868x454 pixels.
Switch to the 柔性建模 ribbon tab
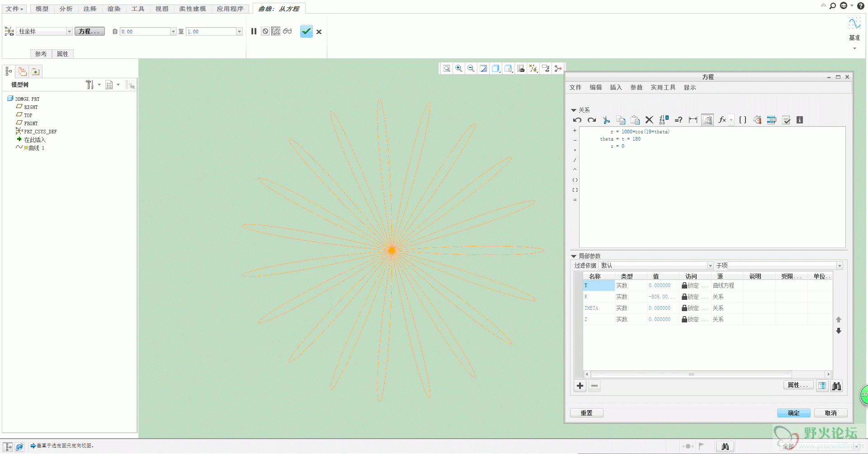(192, 9)
